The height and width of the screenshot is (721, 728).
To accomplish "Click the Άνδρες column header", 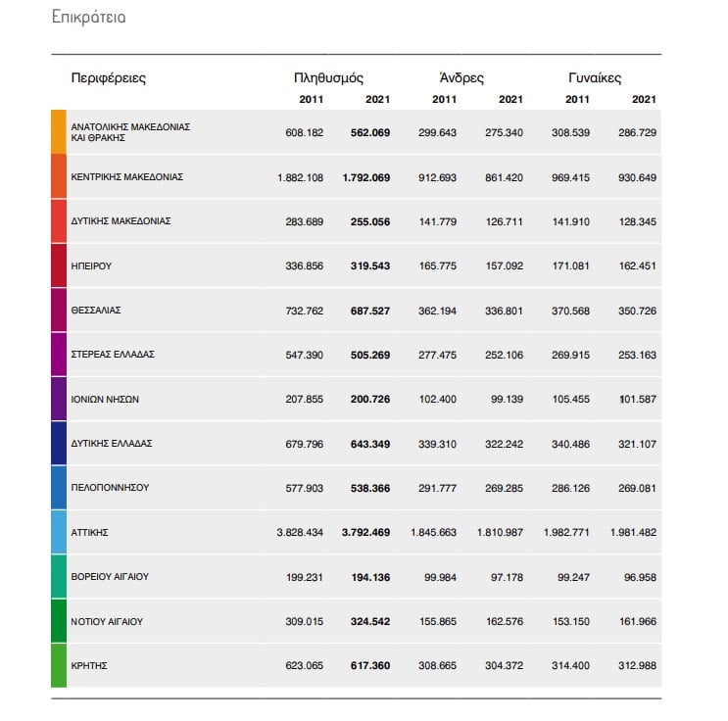I will [x=461, y=77].
